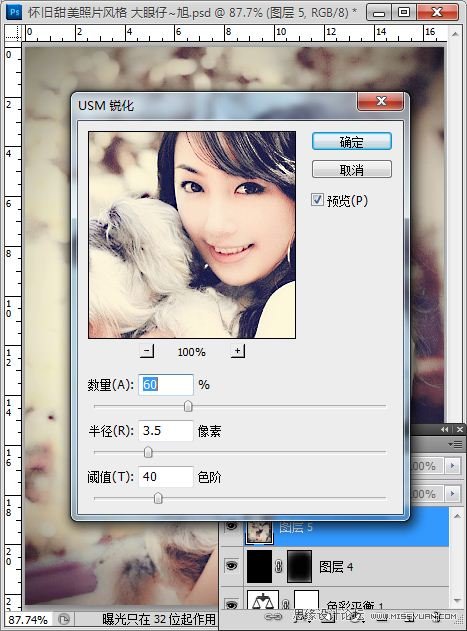The height and width of the screenshot is (631, 467).
Task: Hide 色彩平衡 1 layer using its eye icon
Action: click(x=231, y=605)
